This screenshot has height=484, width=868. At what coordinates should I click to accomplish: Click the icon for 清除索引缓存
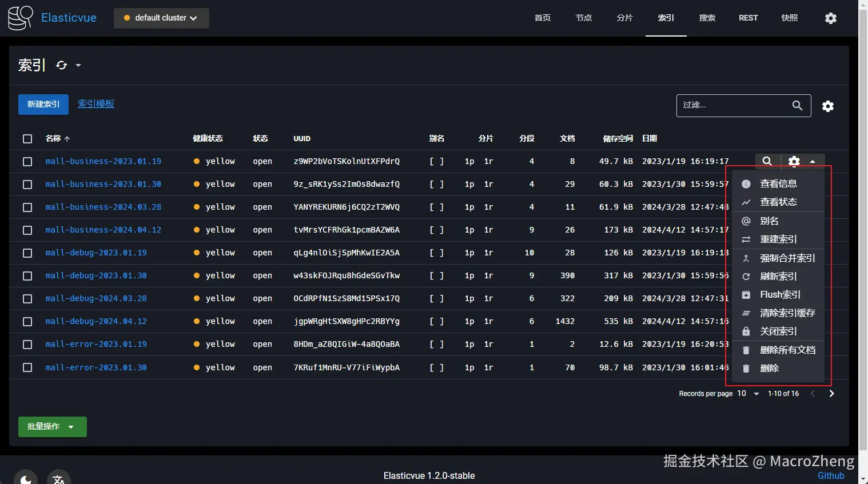click(746, 313)
